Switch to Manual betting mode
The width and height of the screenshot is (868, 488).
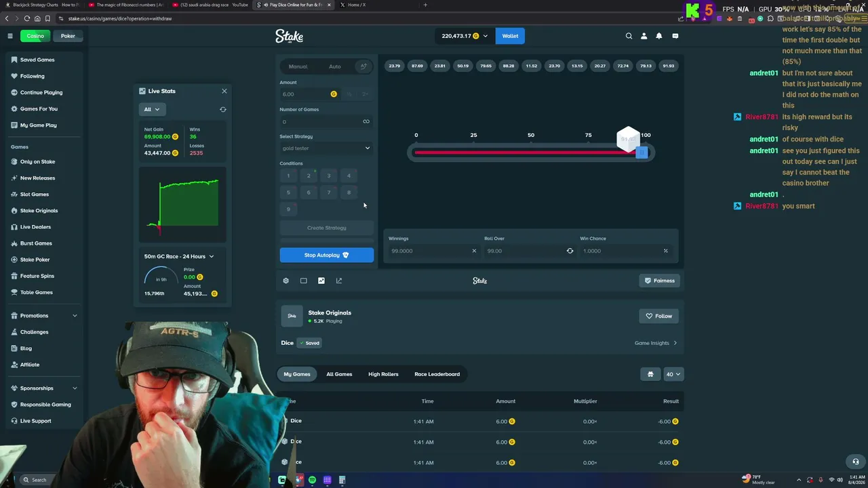(298, 66)
